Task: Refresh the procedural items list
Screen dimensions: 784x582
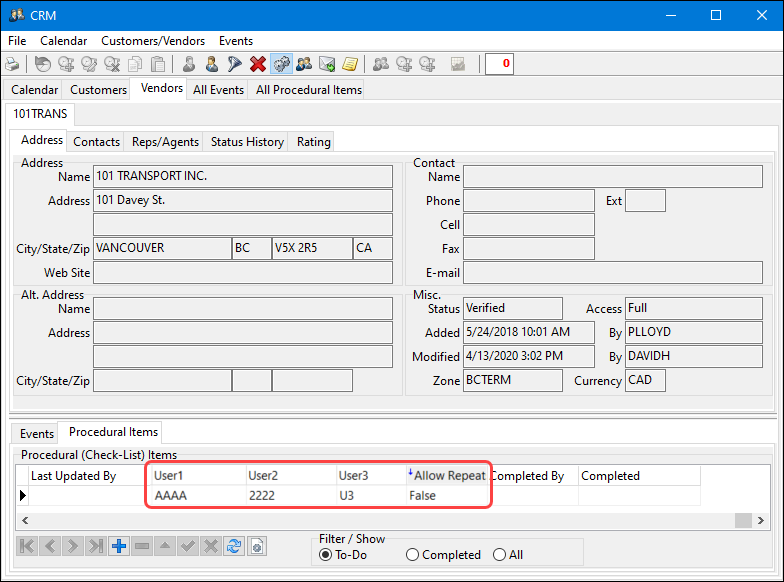Action: tap(234, 546)
